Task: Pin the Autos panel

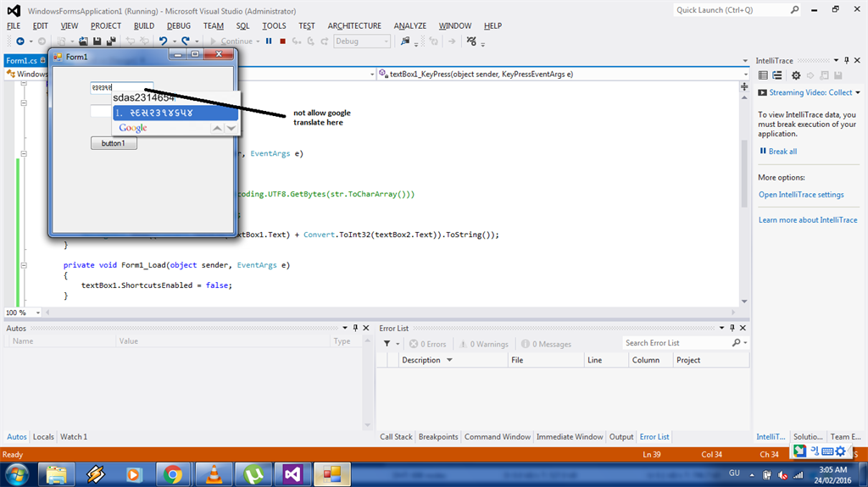Action: 355,328
